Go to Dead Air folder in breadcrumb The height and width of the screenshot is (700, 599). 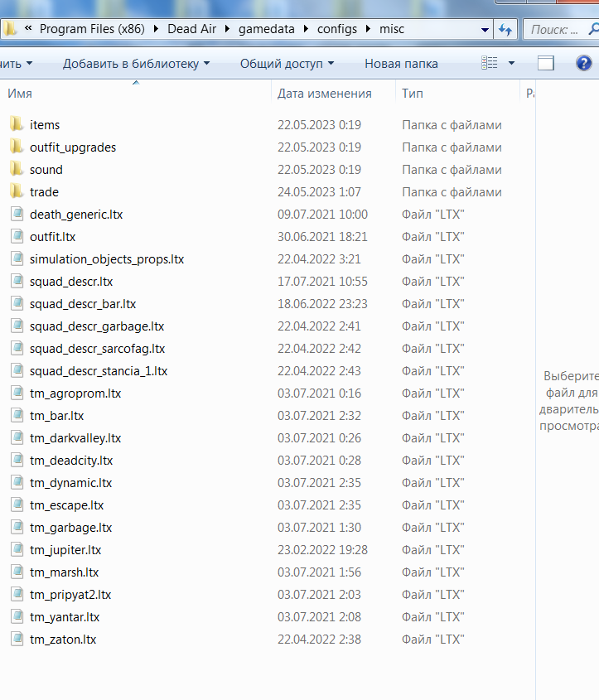[x=191, y=29]
